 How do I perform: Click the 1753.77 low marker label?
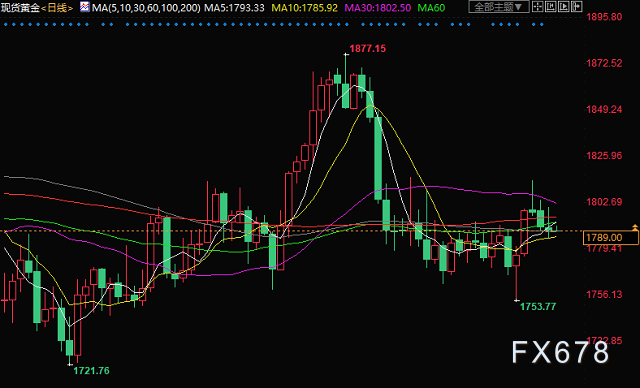[x=538, y=306]
